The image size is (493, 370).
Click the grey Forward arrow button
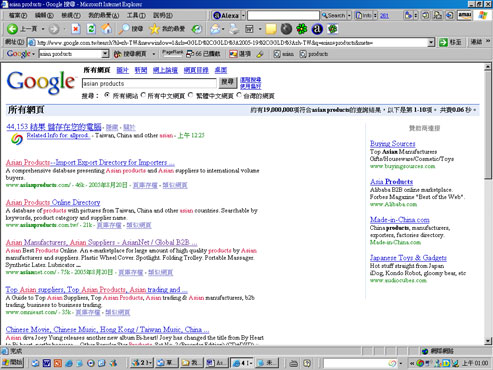pyautogui.click(x=53, y=29)
